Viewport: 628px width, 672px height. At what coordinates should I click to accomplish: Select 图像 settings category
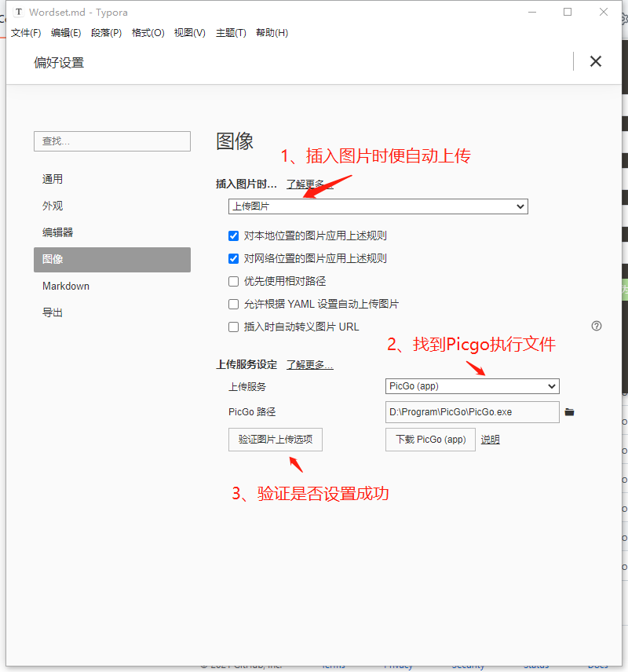[112, 259]
